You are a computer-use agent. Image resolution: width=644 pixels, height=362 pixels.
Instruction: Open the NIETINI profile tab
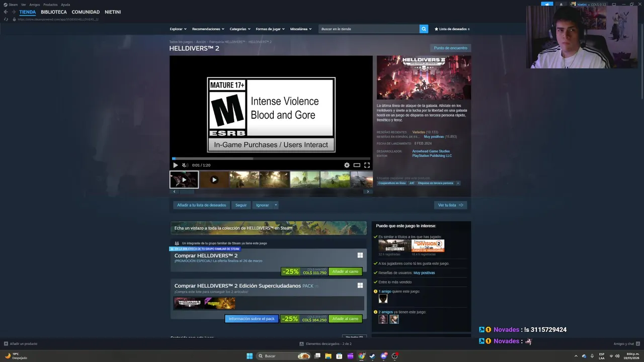[x=113, y=12]
